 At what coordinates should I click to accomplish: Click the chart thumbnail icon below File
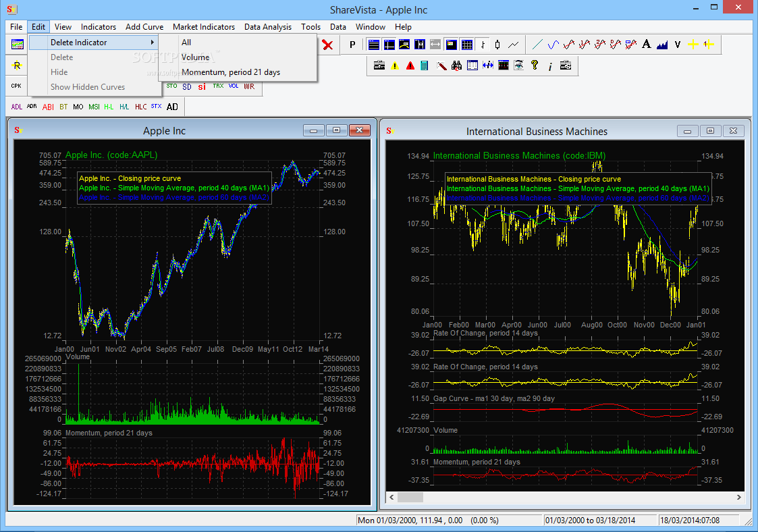18,45
